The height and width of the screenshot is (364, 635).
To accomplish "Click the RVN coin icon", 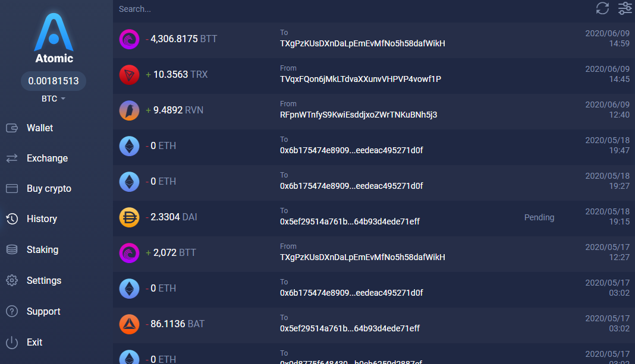I will point(129,110).
